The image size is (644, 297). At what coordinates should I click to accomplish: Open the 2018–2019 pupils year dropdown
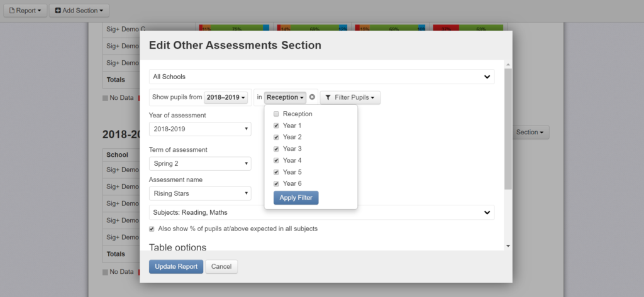pyautogui.click(x=226, y=97)
